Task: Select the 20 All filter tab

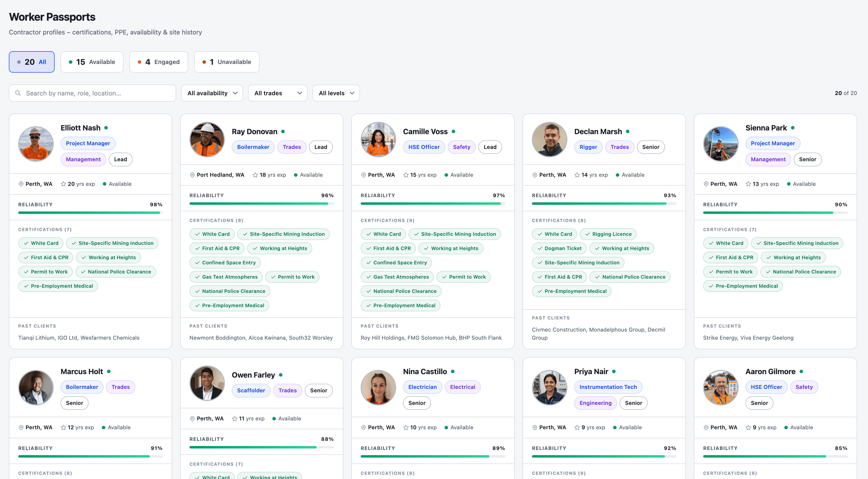Action: click(31, 62)
